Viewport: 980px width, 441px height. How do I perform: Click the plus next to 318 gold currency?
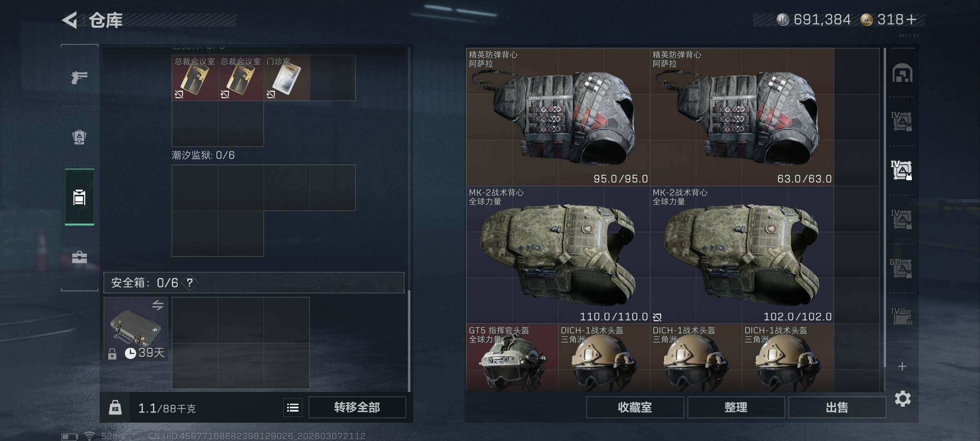[x=911, y=20]
